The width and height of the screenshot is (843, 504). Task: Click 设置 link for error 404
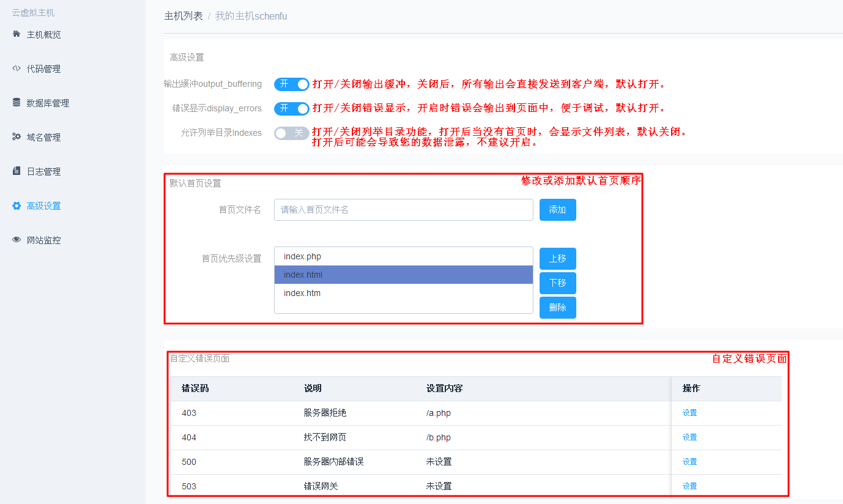coord(690,437)
